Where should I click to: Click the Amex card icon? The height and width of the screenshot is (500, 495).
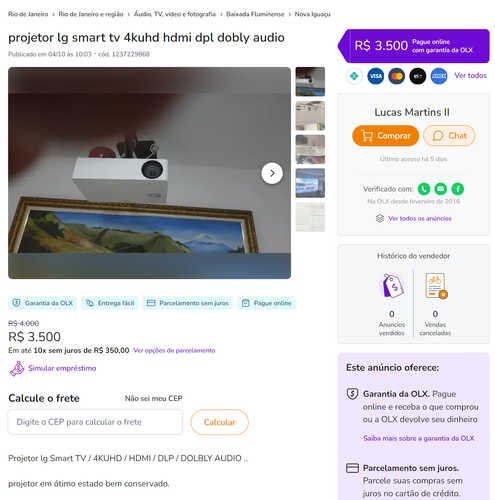(439, 76)
